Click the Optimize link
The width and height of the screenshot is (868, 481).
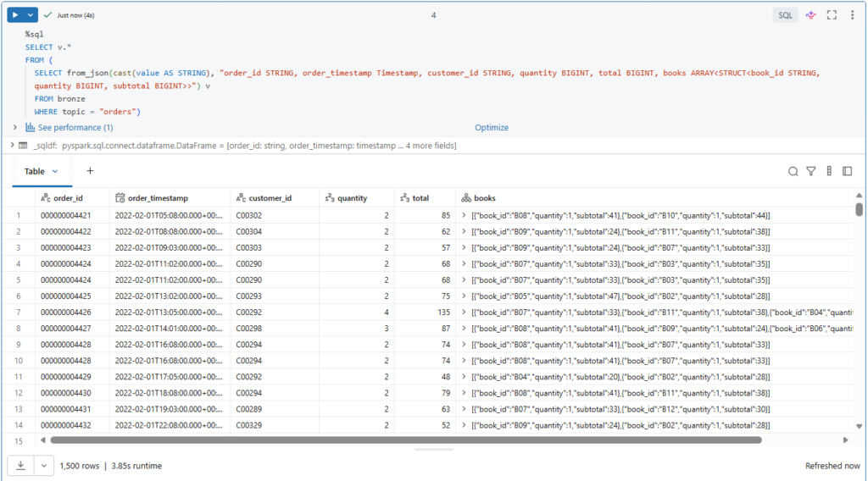pos(492,128)
